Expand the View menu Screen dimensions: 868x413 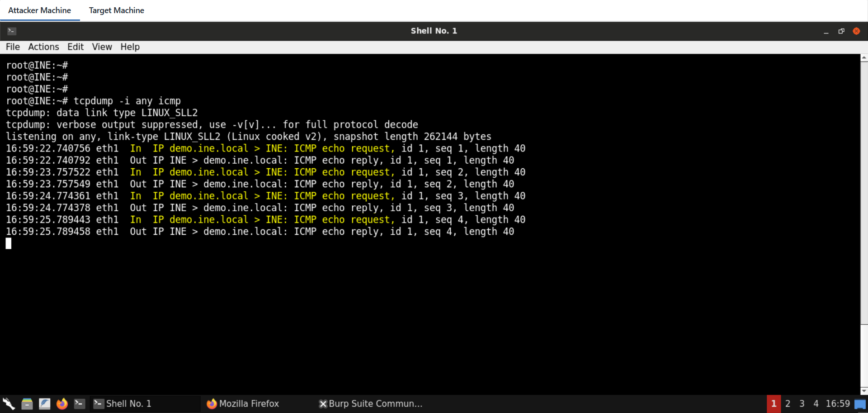[102, 47]
